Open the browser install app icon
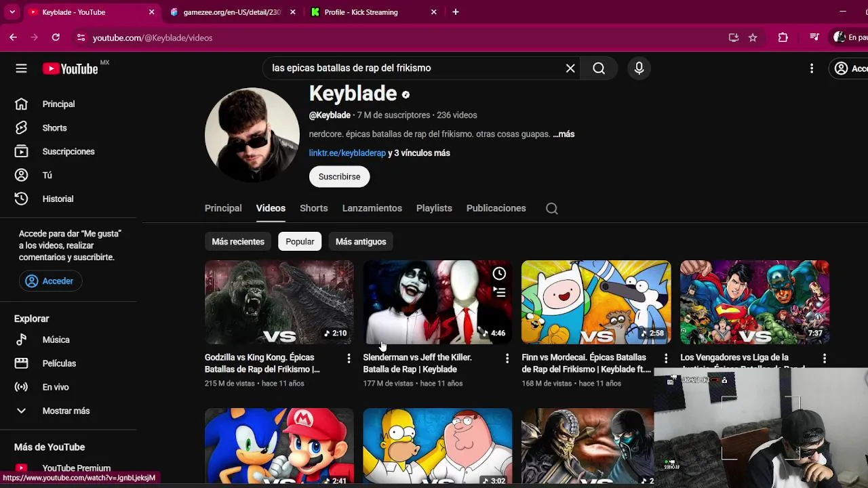This screenshot has height=488, width=868. pos(733,38)
